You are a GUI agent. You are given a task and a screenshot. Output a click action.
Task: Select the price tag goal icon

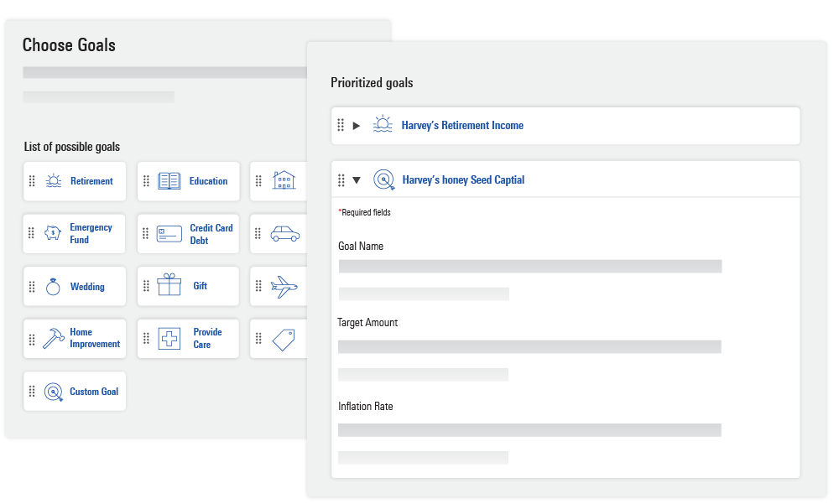coord(284,339)
